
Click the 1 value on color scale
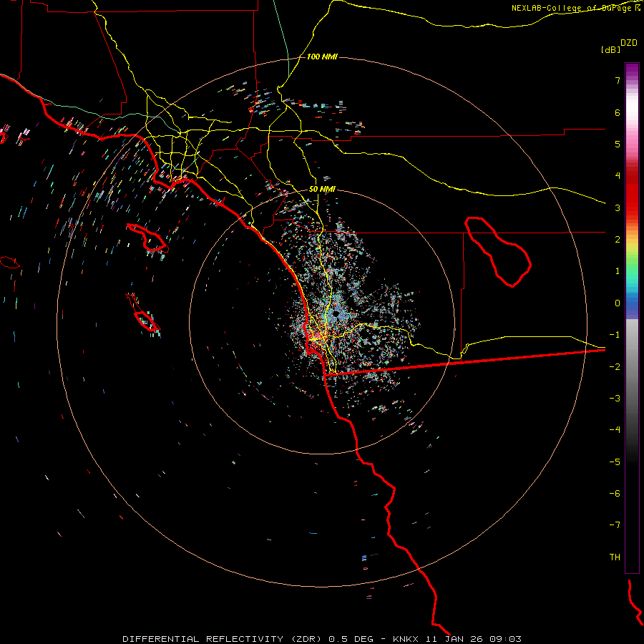[x=618, y=271]
